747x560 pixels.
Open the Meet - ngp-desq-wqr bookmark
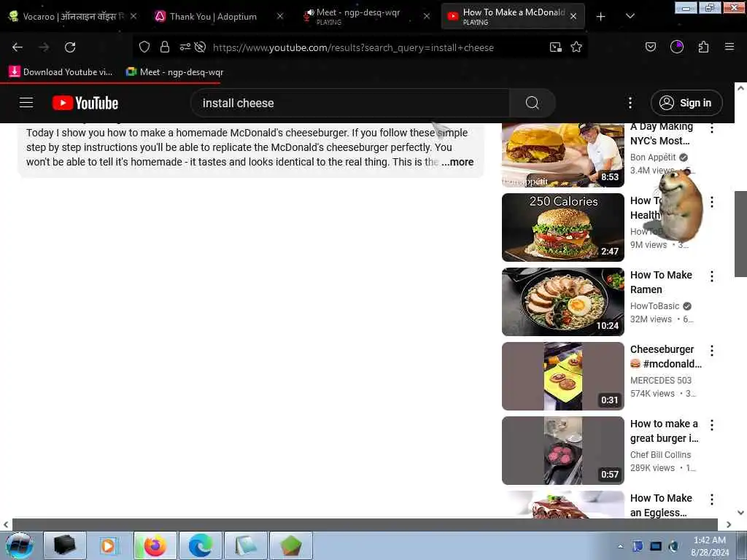pos(174,72)
